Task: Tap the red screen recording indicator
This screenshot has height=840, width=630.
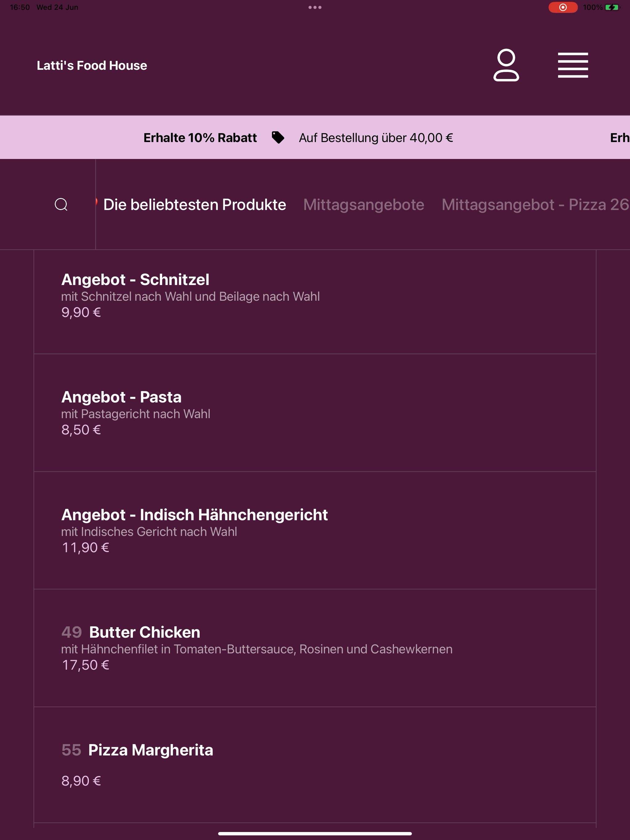Action: point(563,7)
